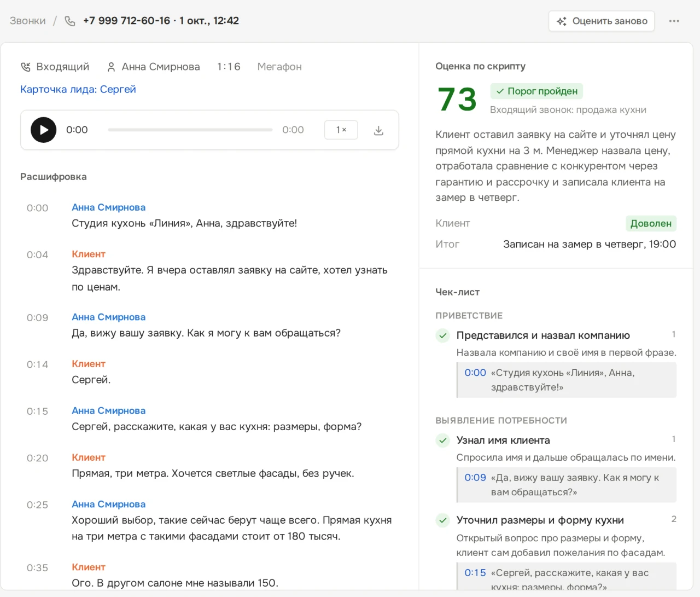Click checklist item Узнал имя клиента title
This screenshot has height=597, width=700.
(x=503, y=440)
